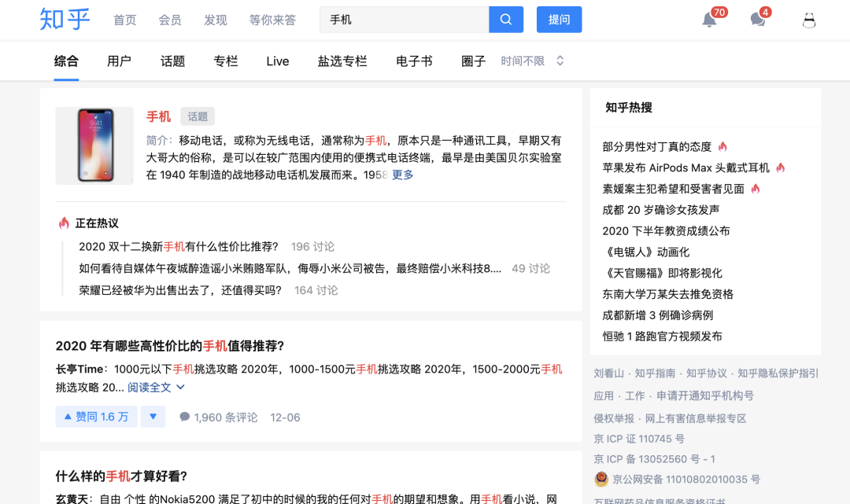Open hot search 苹果发布 AirPods Max 头戴式耳机
Image resolution: width=850 pixels, height=504 pixels.
pos(686,167)
